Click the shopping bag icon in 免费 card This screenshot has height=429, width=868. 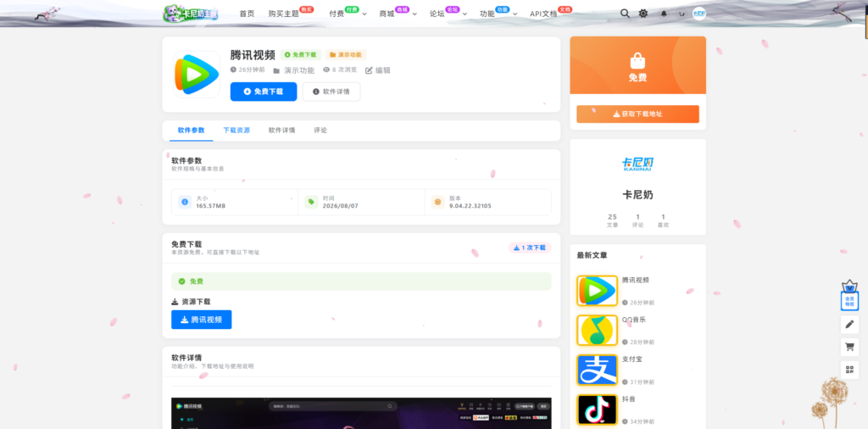(x=637, y=60)
